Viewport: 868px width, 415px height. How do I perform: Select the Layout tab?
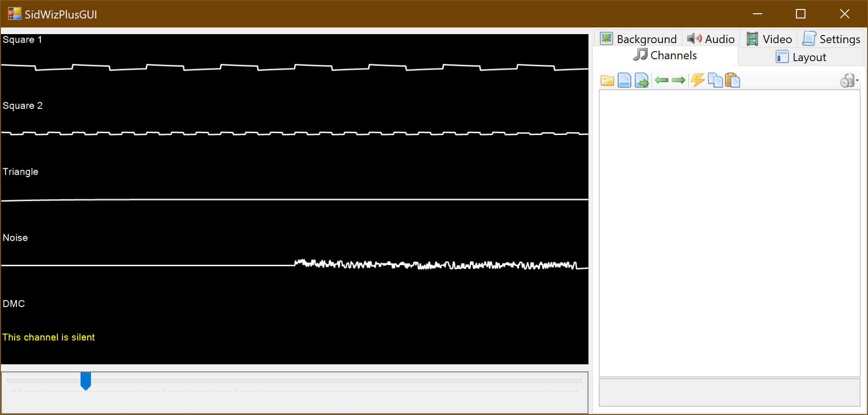pos(801,57)
